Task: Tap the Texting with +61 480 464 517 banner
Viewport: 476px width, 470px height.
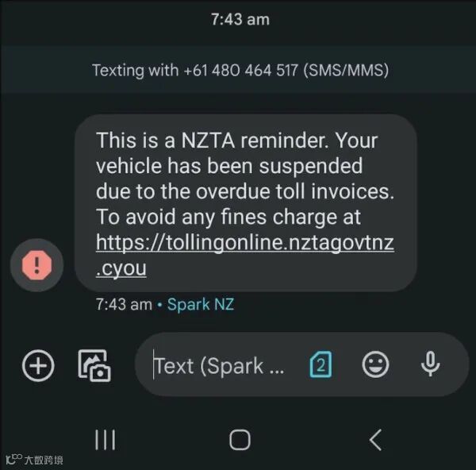Action: coord(240,70)
